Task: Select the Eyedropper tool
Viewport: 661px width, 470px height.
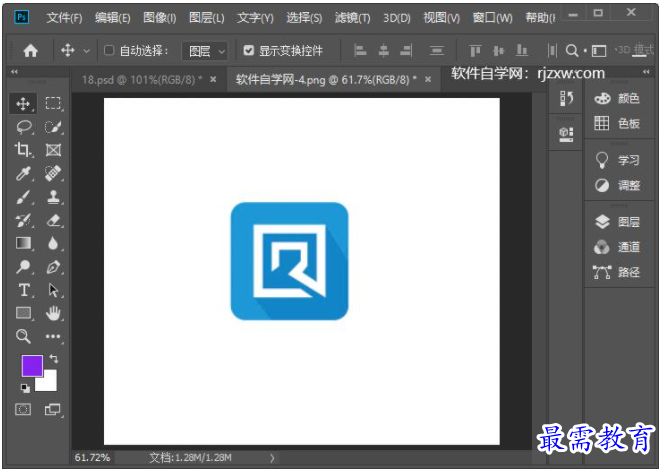Action: [24, 173]
